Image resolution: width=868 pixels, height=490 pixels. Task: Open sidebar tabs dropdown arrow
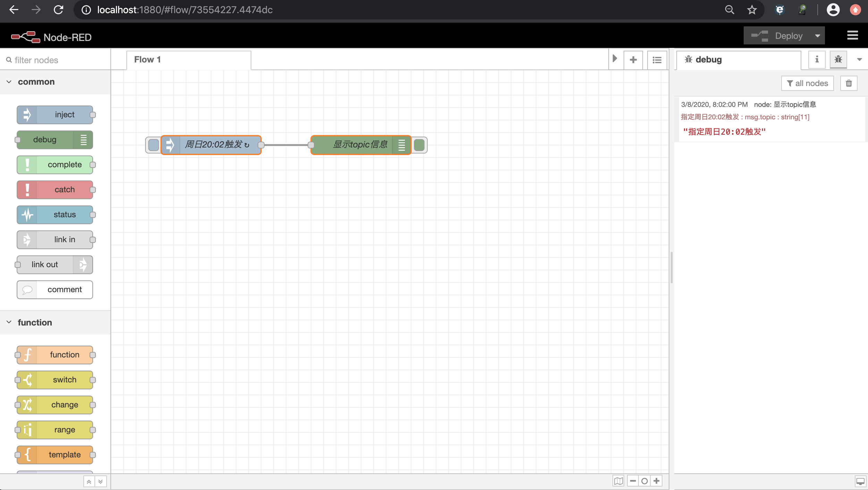pos(859,59)
